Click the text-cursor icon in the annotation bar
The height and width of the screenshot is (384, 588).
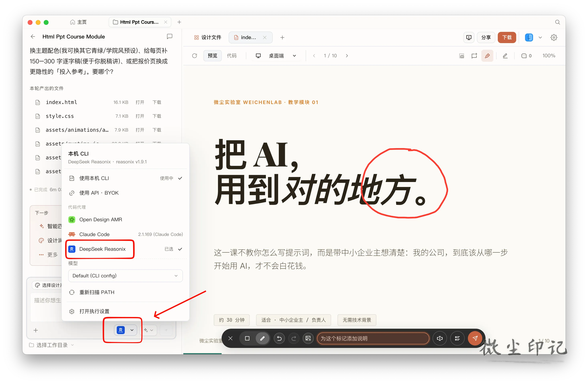point(440,338)
